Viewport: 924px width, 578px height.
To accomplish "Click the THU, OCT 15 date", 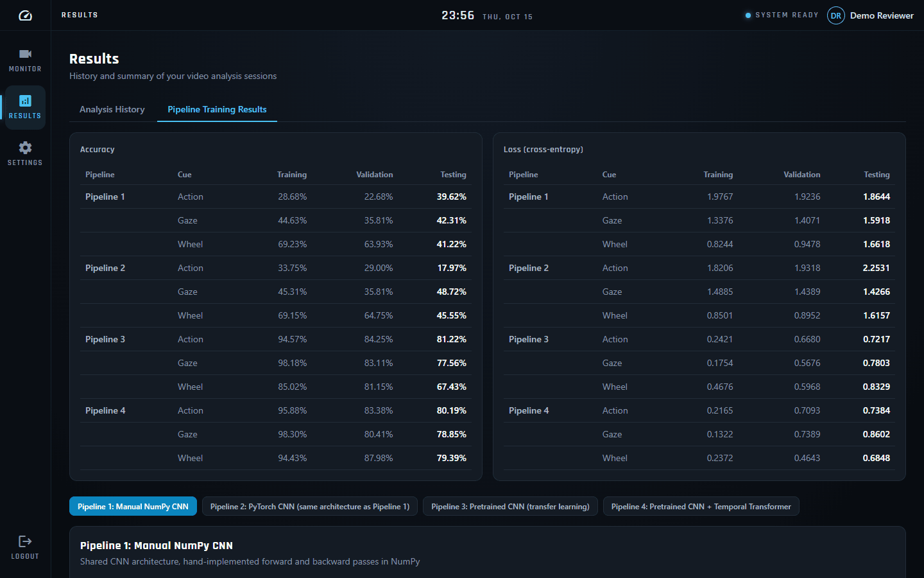I will click(508, 17).
